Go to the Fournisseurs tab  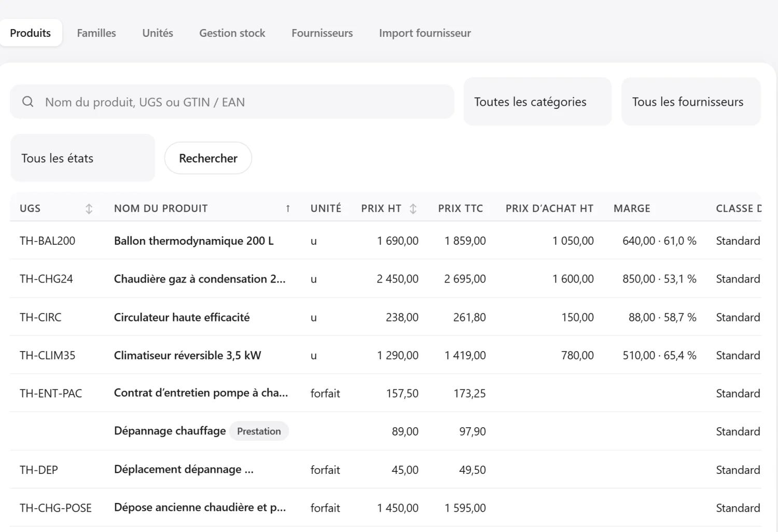(x=322, y=33)
